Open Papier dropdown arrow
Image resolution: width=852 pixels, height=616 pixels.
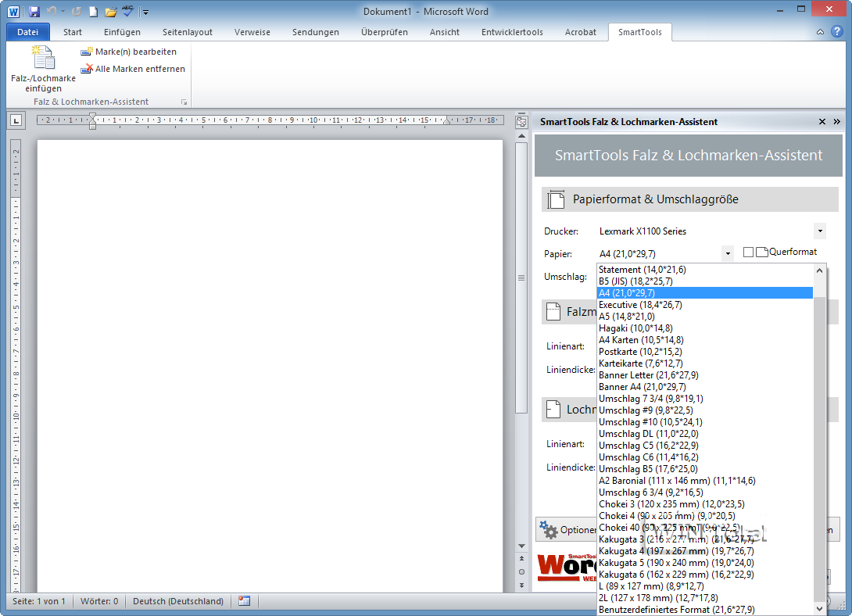click(728, 254)
